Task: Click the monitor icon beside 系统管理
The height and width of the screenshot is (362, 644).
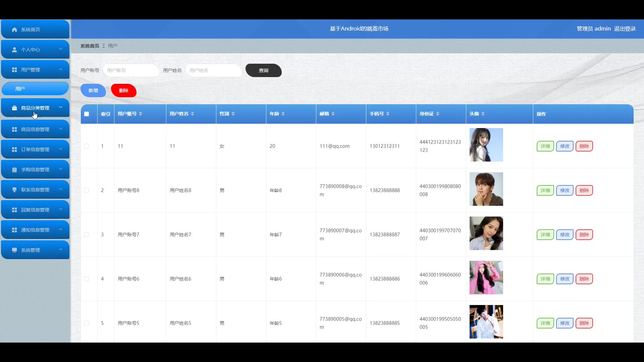Action: [14, 250]
